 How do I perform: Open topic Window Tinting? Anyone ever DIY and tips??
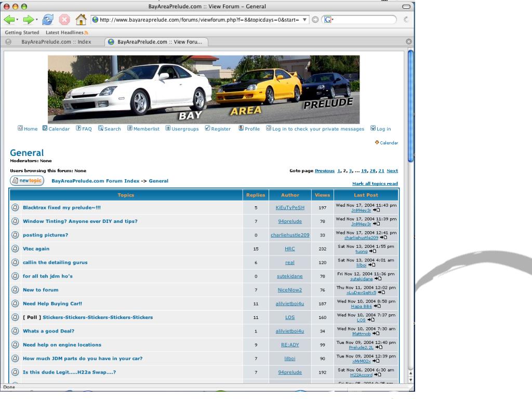pyautogui.click(x=80, y=221)
